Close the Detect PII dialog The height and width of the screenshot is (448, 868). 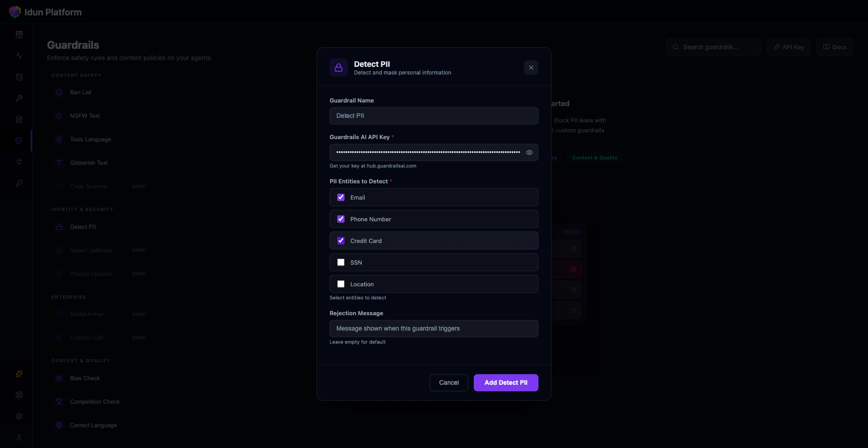tap(531, 67)
